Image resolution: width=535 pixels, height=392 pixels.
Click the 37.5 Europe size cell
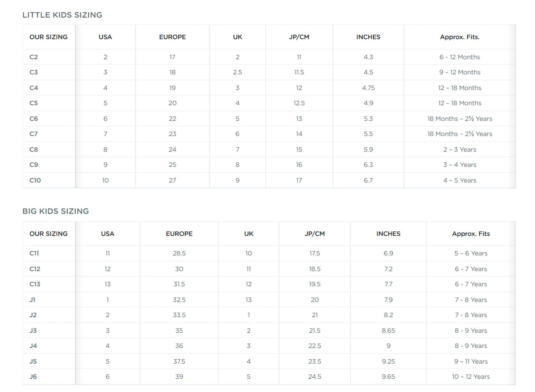(x=179, y=361)
